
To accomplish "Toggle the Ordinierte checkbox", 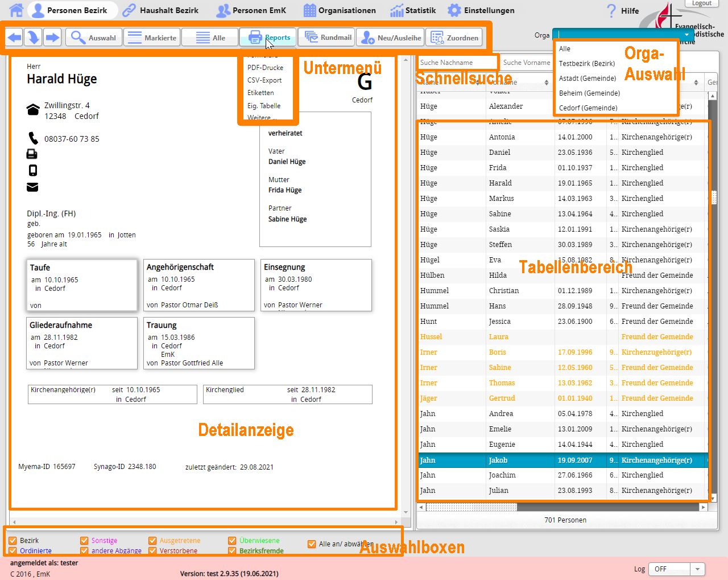I will coord(13,551).
